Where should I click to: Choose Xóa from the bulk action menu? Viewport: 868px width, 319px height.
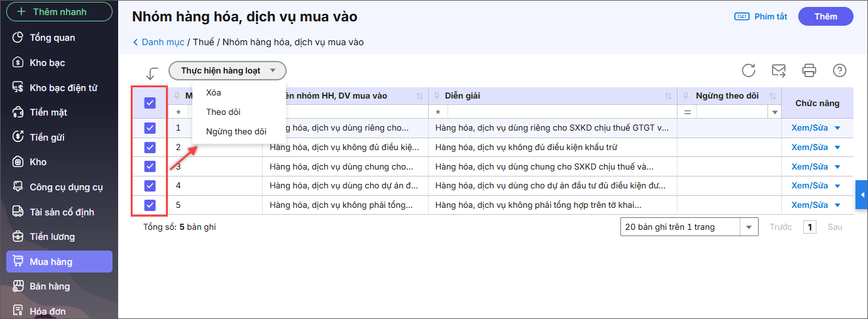[214, 92]
